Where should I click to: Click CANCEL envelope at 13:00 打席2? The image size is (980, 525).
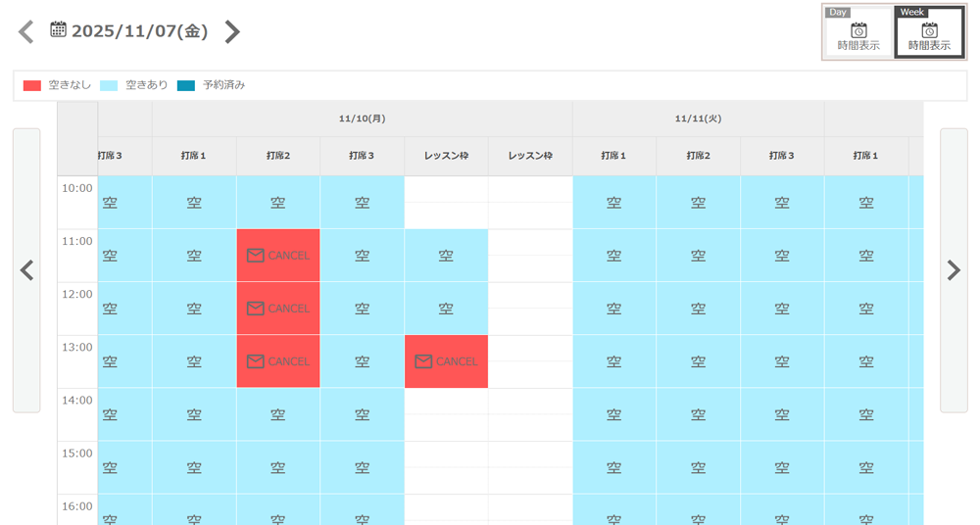pos(278,361)
